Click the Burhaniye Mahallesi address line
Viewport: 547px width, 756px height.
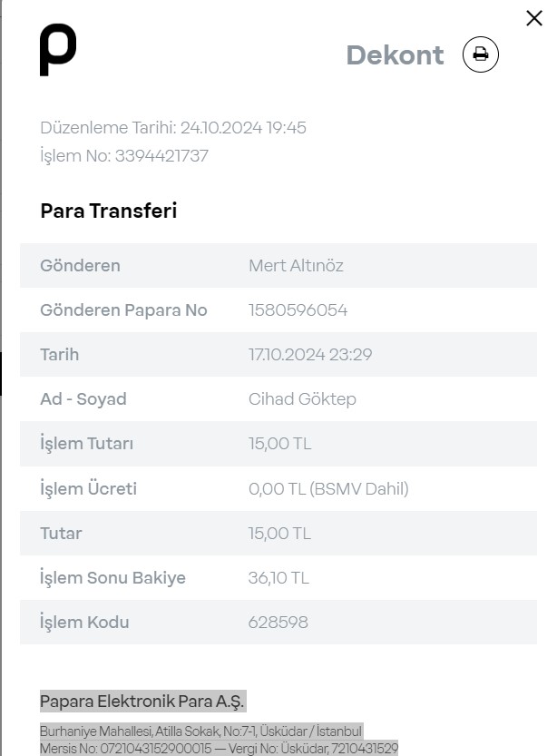click(201, 731)
